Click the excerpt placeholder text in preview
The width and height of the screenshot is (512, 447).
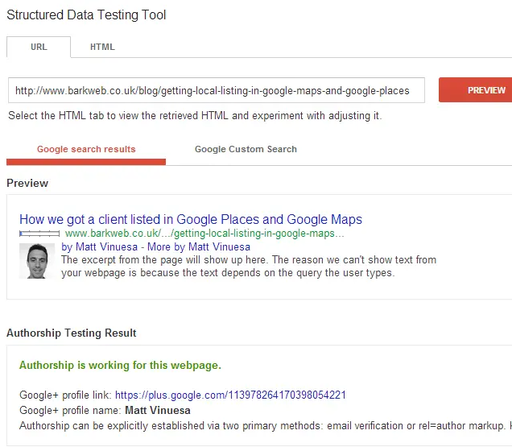pos(249,266)
